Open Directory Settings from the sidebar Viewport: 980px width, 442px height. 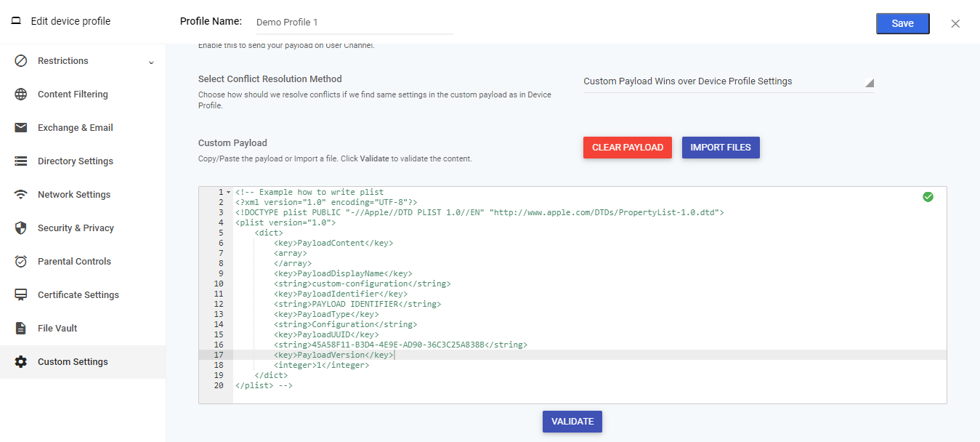tap(75, 161)
